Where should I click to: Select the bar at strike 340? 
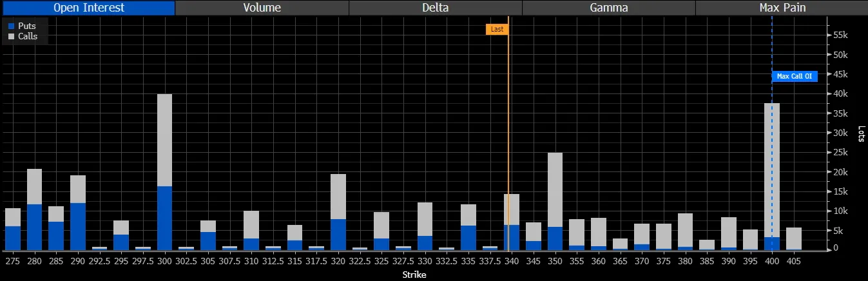[512, 222]
